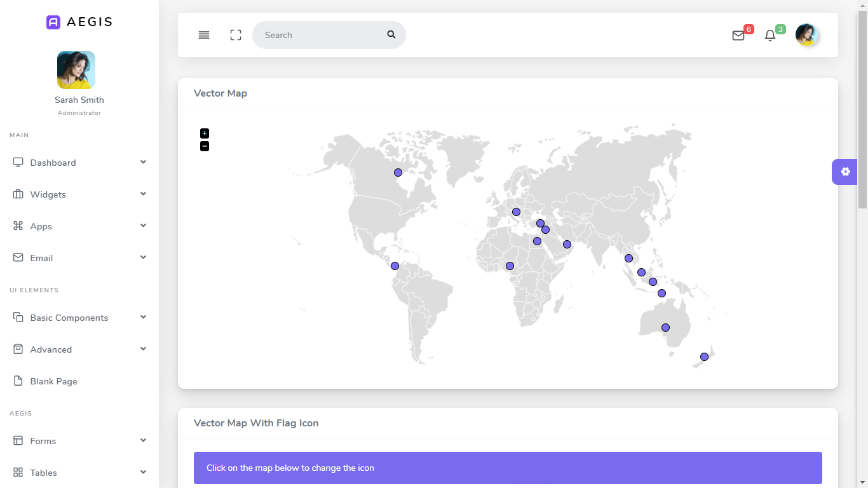Toggle the sidebar with hamburger menu icon

[204, 35]
